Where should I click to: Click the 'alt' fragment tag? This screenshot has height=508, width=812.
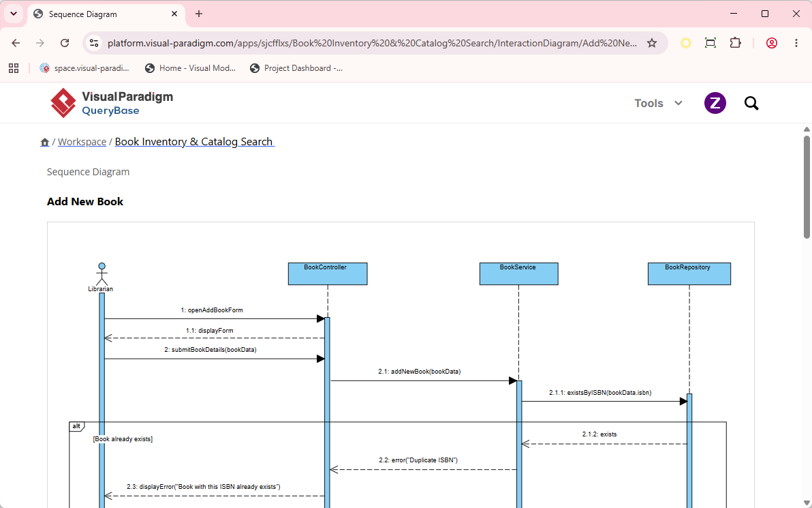(77, 426)
